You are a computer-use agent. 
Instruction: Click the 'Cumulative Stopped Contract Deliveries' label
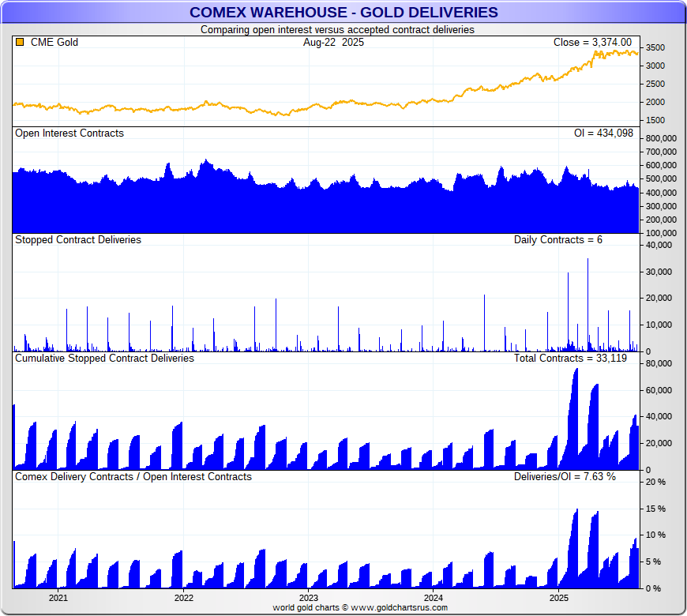point(104,358)
